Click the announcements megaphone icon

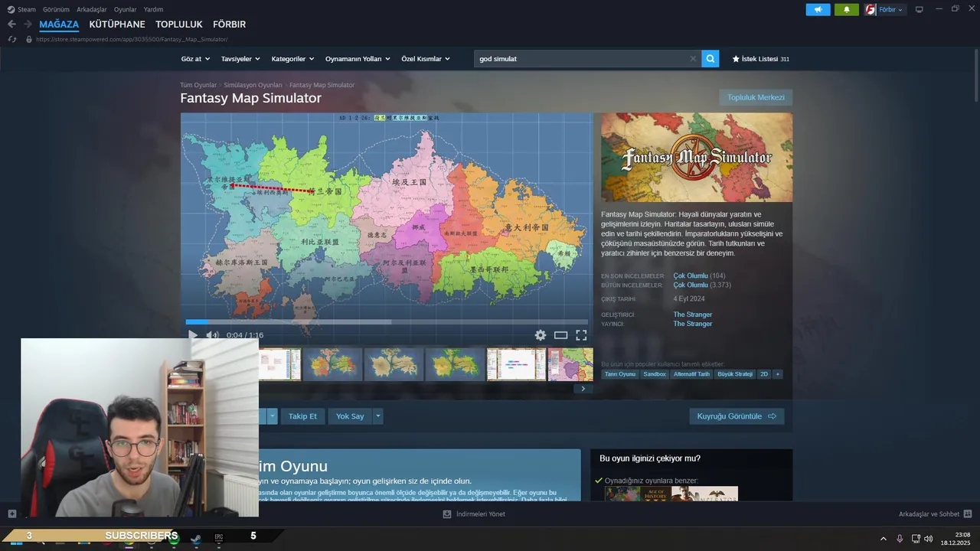(x=818, y=10)
